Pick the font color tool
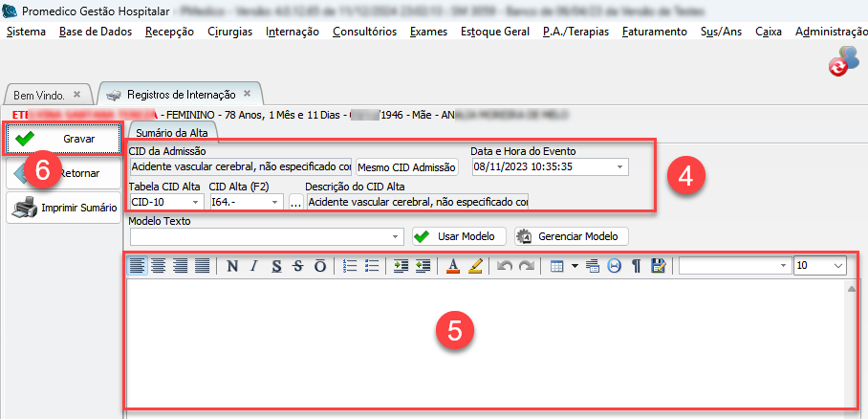The width and height of the screenshot is (868, 419). tap(453, 266)
